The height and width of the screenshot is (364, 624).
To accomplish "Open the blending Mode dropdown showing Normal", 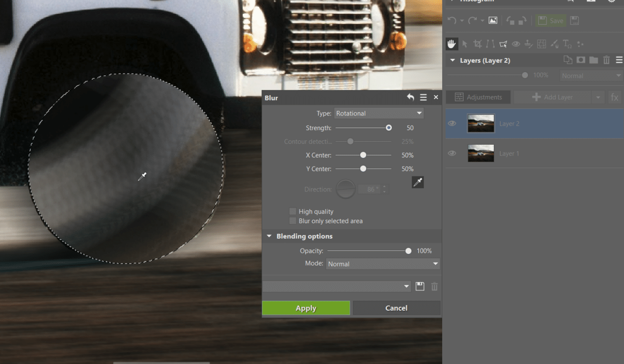I will [x=383, y=264].
